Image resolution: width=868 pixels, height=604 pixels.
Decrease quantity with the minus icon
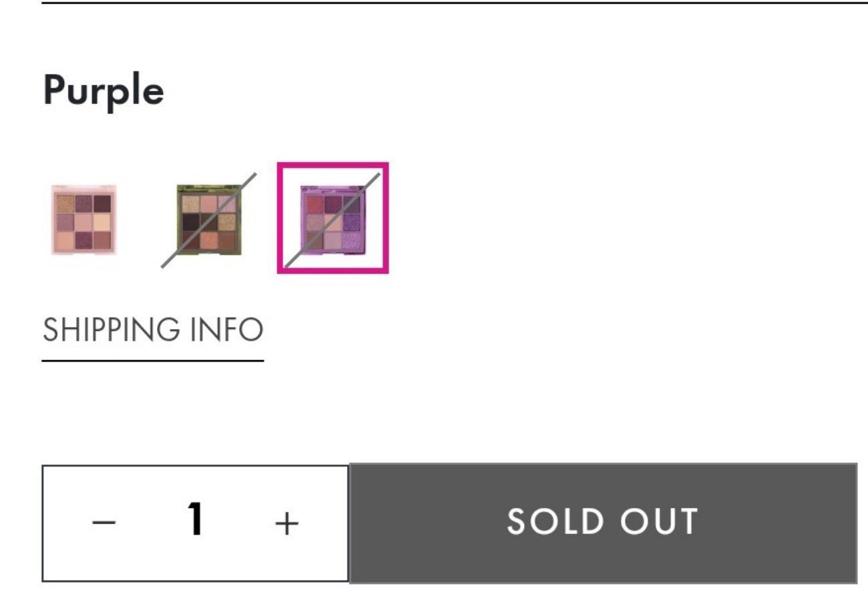pos(104,522)
